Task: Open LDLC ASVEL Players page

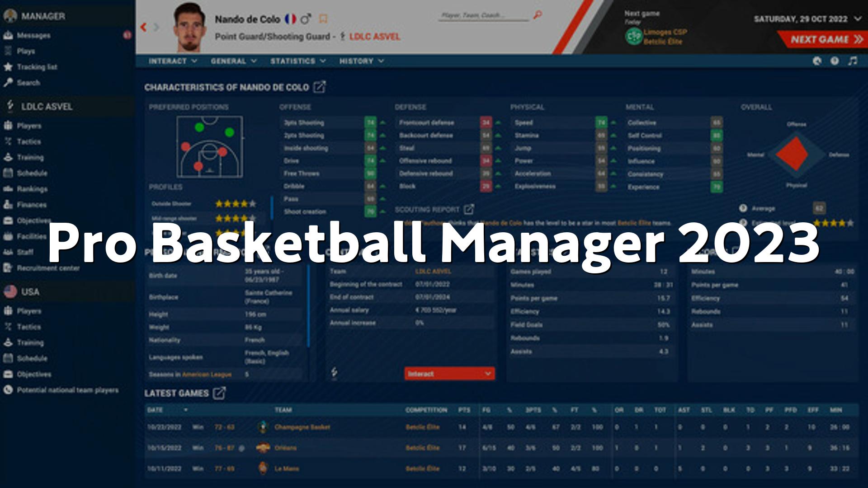Action: click(29, 126)
